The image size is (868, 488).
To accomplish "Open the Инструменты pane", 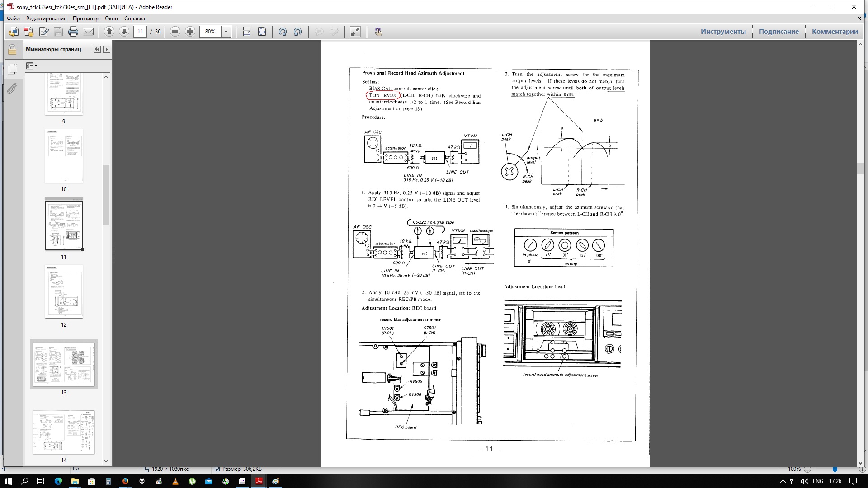I will pos(723,32).
